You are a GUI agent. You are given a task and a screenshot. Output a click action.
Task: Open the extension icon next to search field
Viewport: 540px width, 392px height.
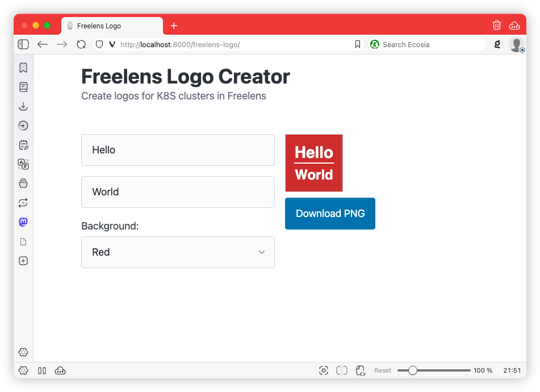(x=497, y=44)
